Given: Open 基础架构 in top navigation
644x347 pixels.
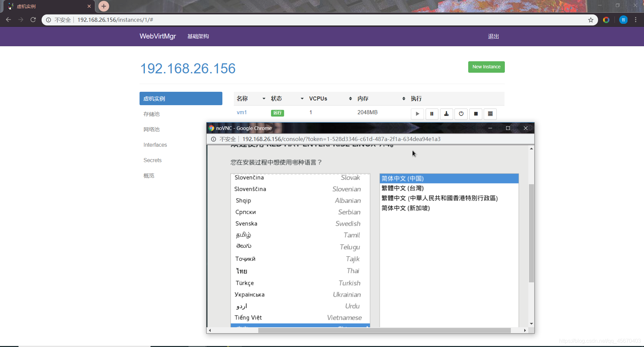Looking at the screenshot, I should click(x=198, y=36).
